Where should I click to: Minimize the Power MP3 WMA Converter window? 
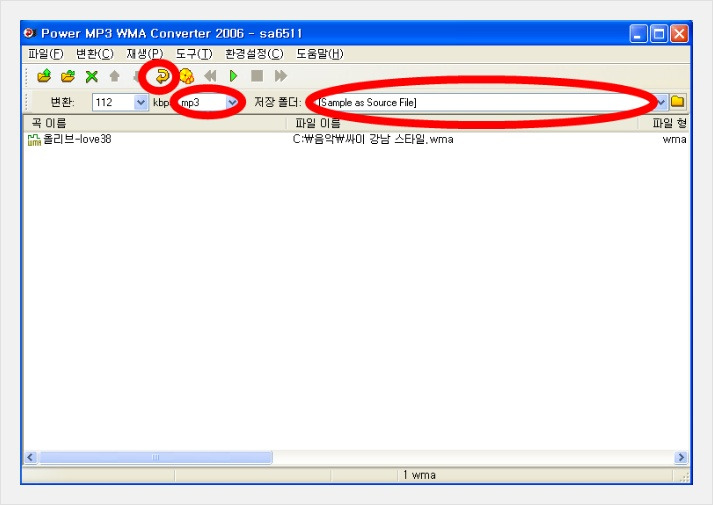pyautogui.click(x=638, y=34)
